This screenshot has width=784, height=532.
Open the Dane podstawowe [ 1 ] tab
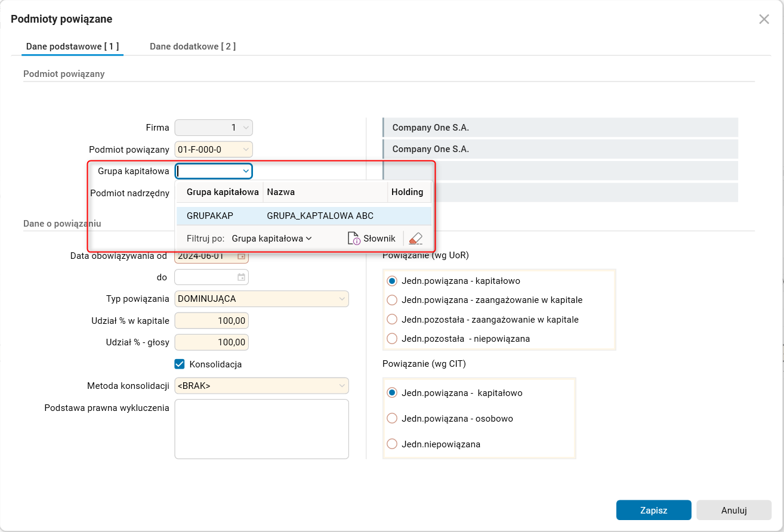tap(72, 47)
